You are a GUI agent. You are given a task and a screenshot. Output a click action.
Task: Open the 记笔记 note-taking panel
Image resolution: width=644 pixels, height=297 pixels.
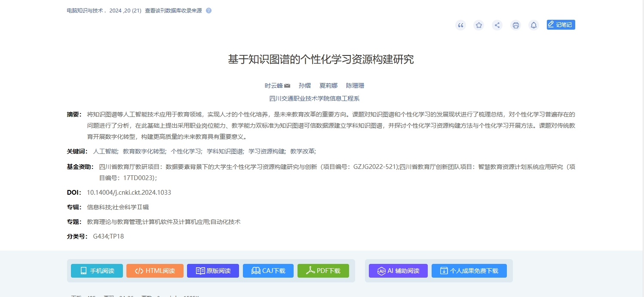[x=561, y=24]
